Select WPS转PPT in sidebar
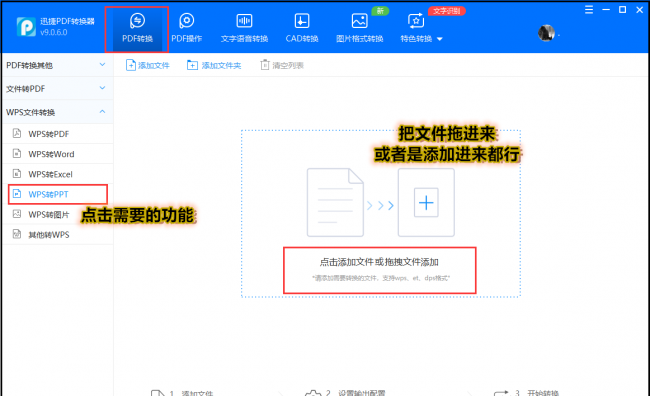 [57, 194]
